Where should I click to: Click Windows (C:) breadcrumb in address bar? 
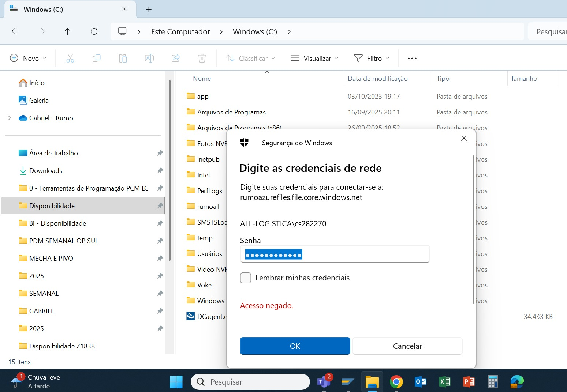tap(255, 32)
